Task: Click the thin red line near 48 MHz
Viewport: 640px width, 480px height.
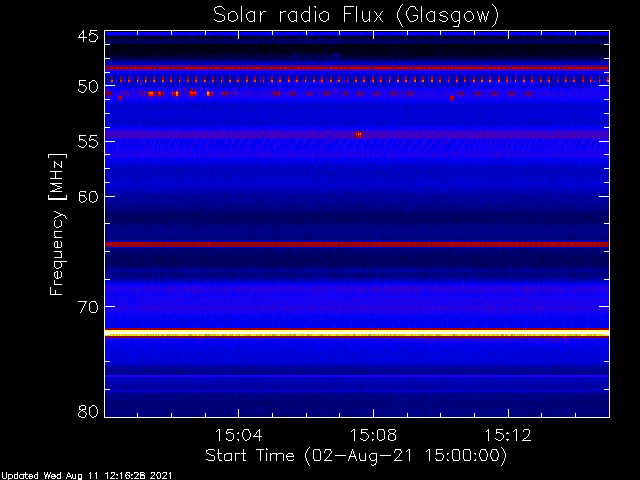Action: pyautogui.click(x=357, y=68)
